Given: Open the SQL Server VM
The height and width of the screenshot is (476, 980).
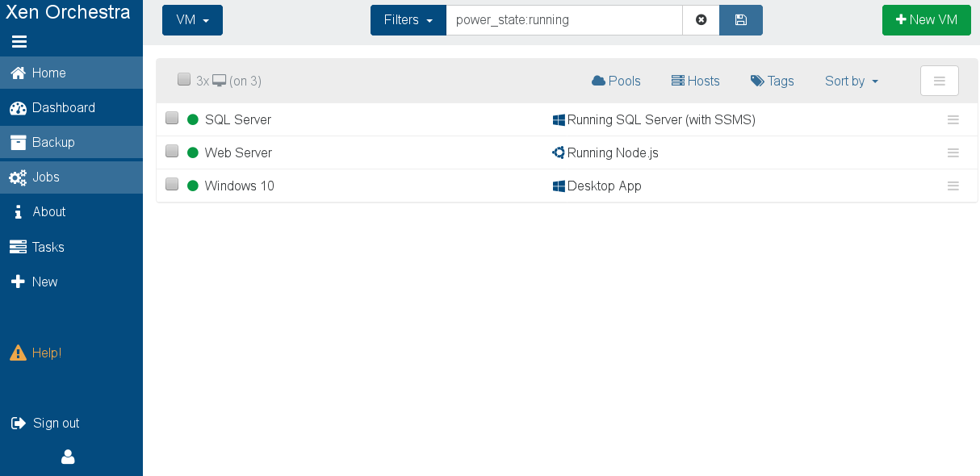Looking at the screenshot, I should pyautogui.click(x=238, y=119).
